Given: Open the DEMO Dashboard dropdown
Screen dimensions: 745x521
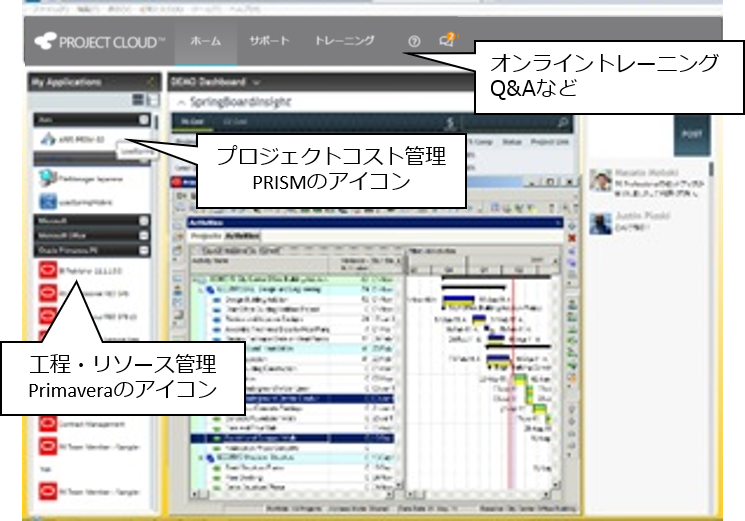Looking at the screenshot, I should pos(257,83).
